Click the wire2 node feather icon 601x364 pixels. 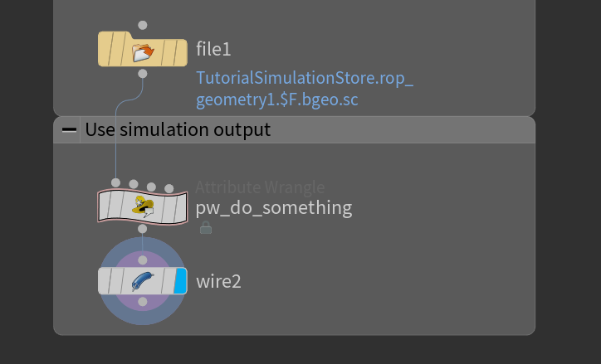pos(143,281)
